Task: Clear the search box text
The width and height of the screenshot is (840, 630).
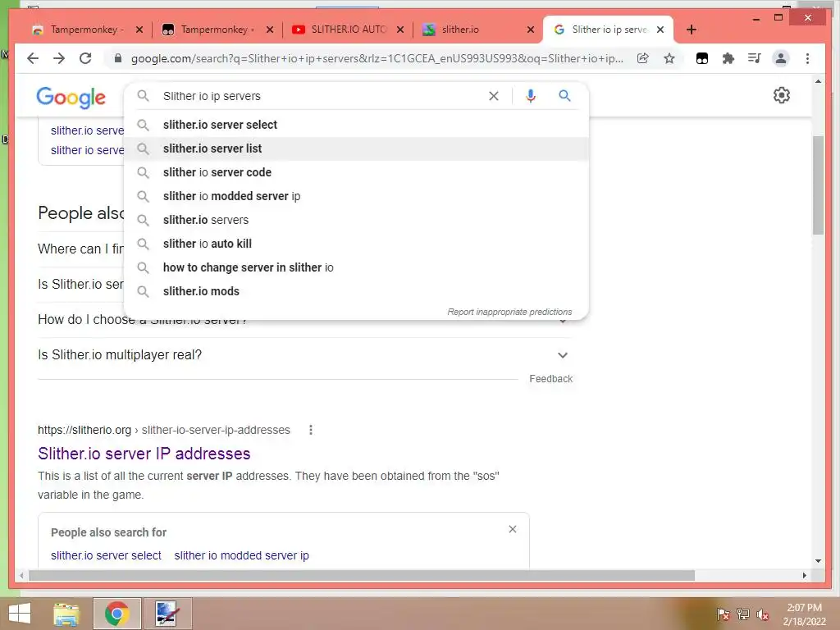Action: pyautogui.click(x=493, y=96)
